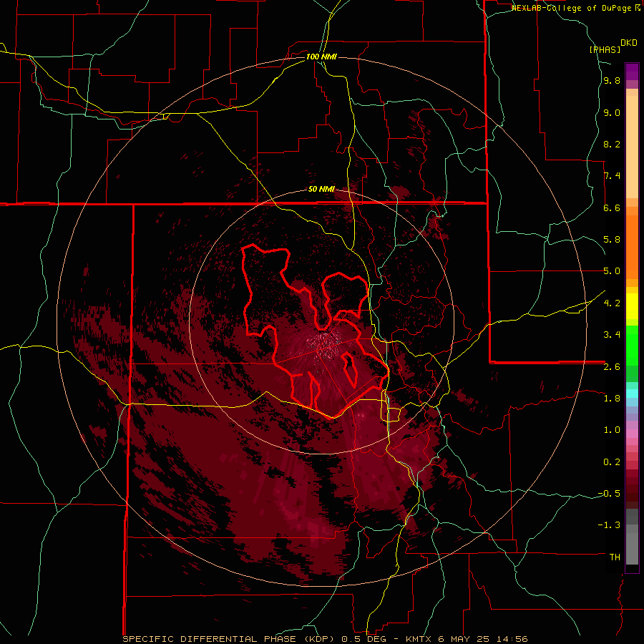Click the 9.8 value on the scale
Viewport: 644px width, 644px height.
(x=612, y=81)
